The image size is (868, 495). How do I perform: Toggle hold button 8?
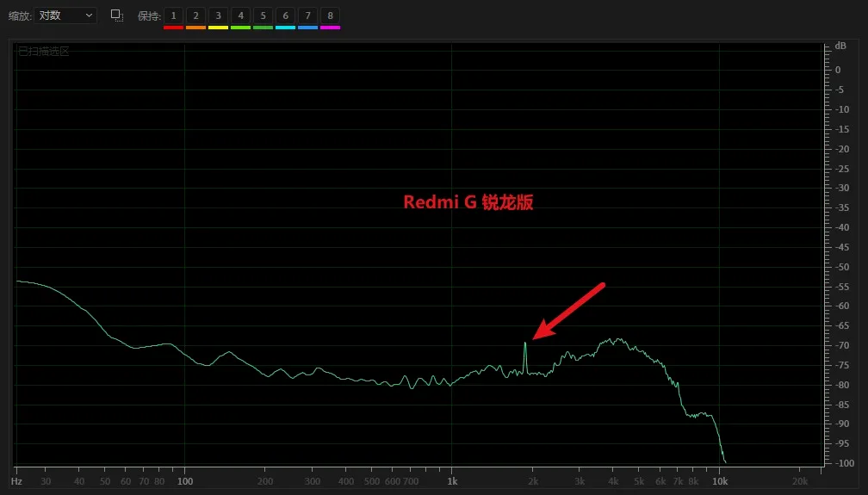coord(331,15)
